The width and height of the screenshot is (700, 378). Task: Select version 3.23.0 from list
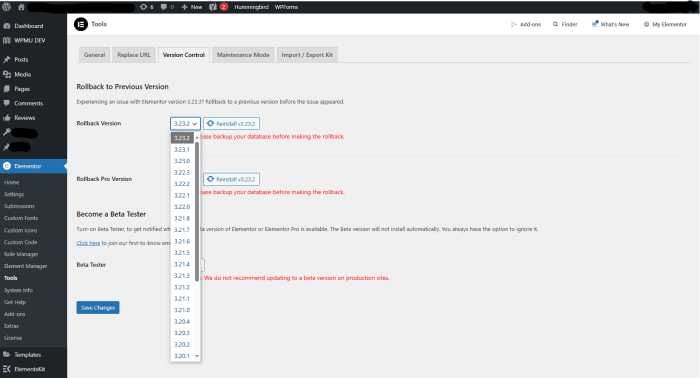(x=182, y=161)
